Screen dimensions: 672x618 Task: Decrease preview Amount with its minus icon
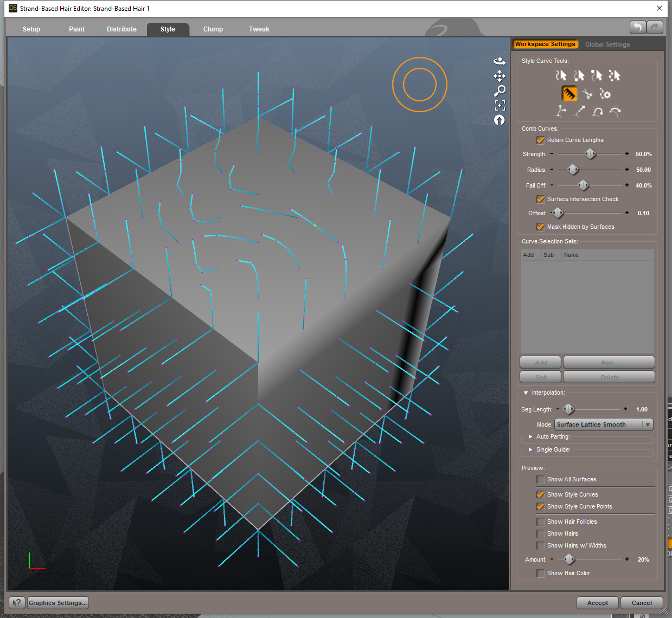[552, 559]
